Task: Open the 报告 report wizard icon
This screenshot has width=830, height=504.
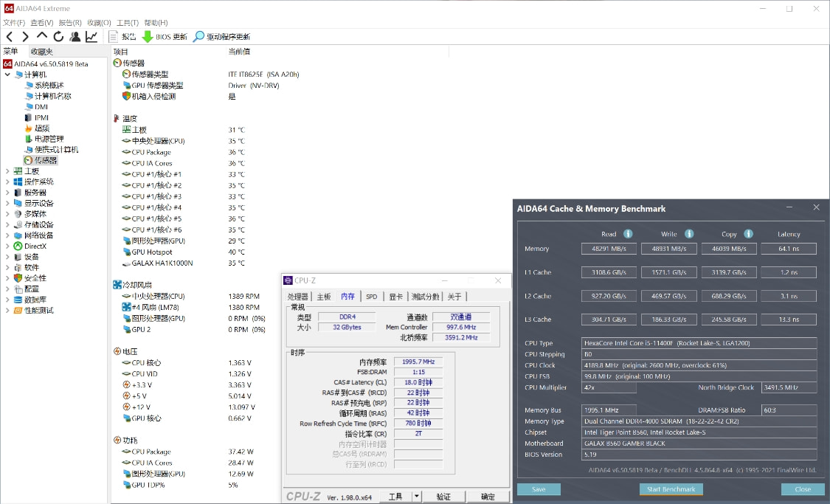Action: click(x=112, y=36)
